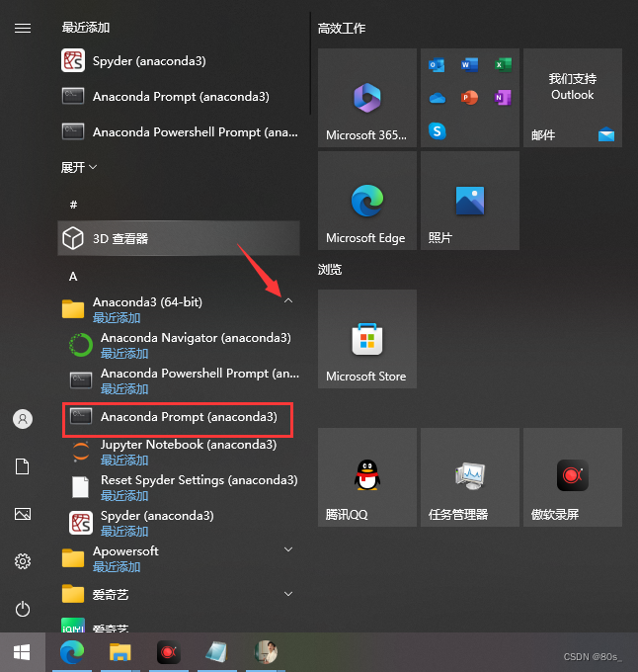Image resolution: width=638 pixels, height=672 pixels.
Task: Open the 任务管理器 tile
Action: (x=470, y=477)
